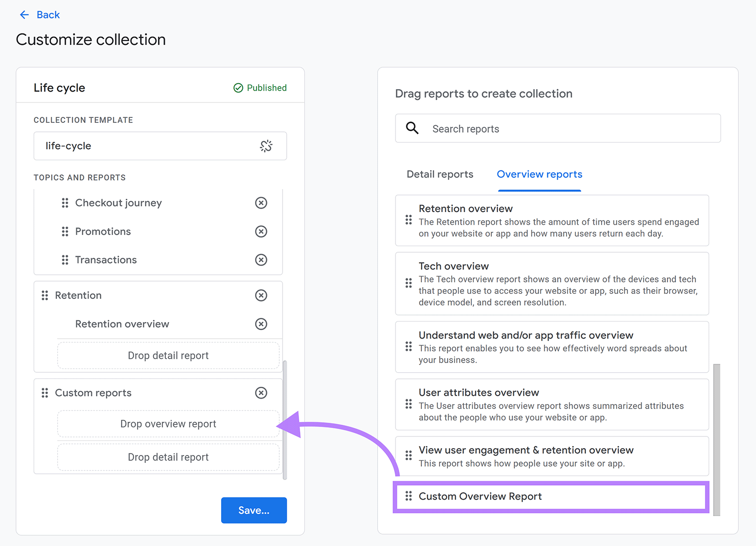Remove the "Retention" topic
Screen dimensions: 756x546
click(261, 295)
